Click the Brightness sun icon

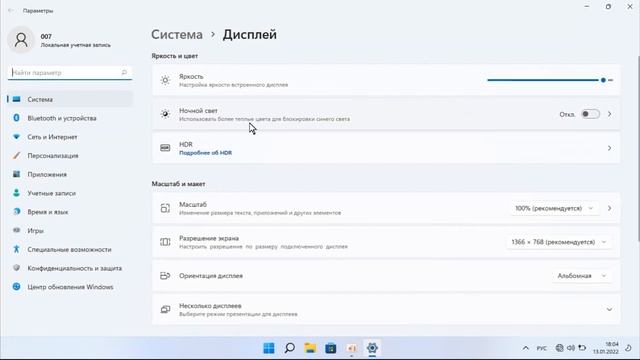pos(165,80)
